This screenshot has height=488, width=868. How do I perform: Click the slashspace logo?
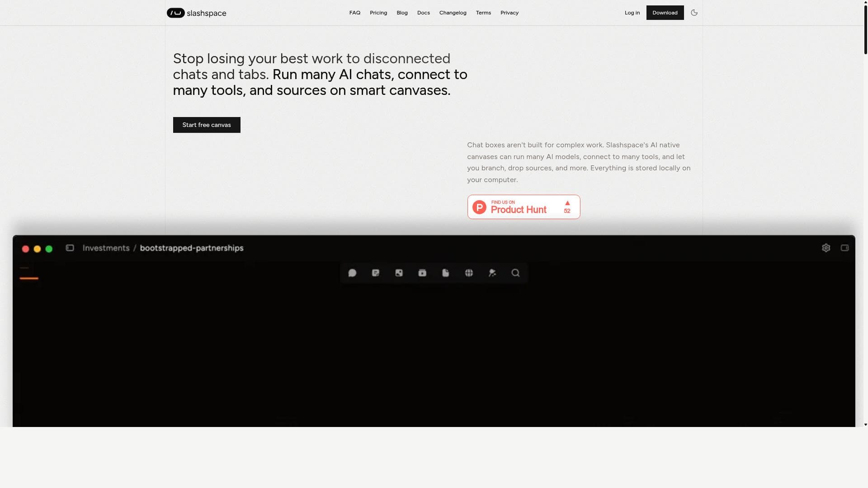pyautogui.click(x=197, y=13)
